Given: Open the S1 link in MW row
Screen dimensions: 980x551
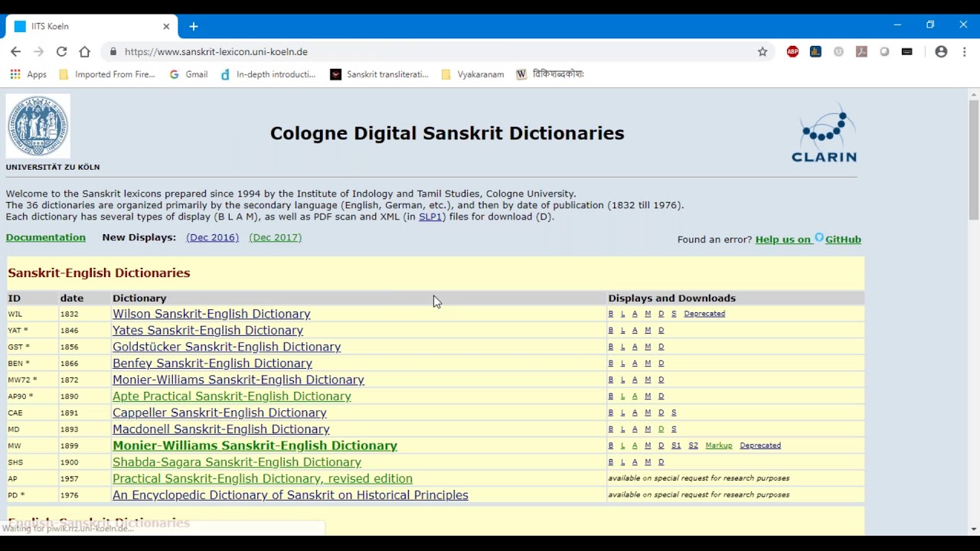Looking at the screenshot, I should pyautogui.click(x=676, y=445).
